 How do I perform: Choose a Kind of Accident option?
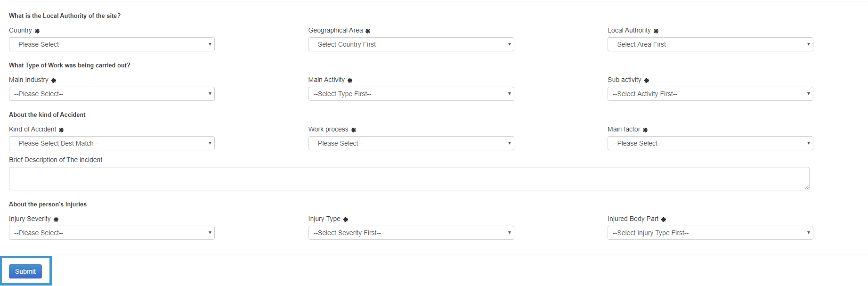click(112, 143)
